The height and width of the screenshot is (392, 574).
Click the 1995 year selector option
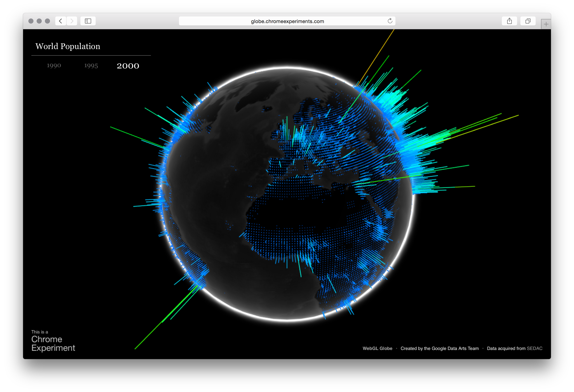tap(91, 65)
